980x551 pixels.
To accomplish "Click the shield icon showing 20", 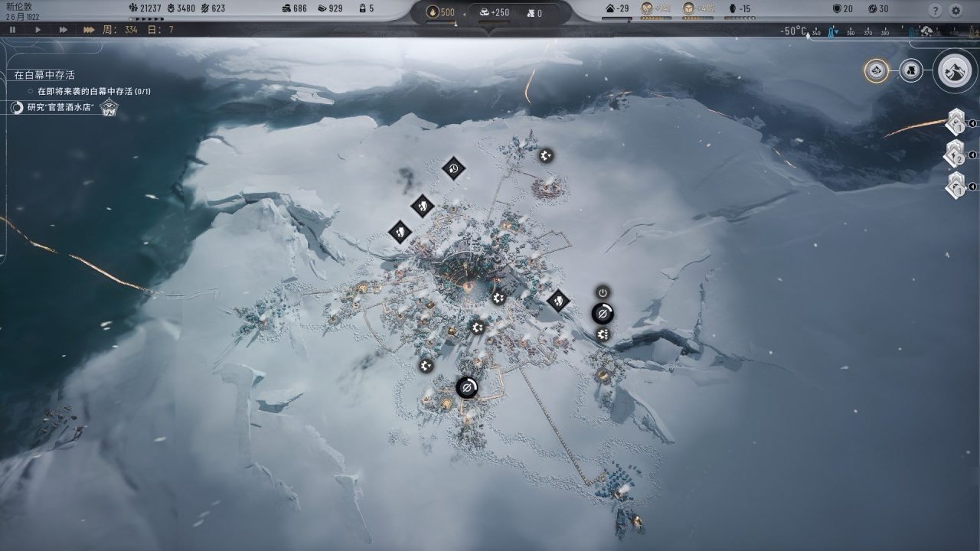I will coord(837,9).
